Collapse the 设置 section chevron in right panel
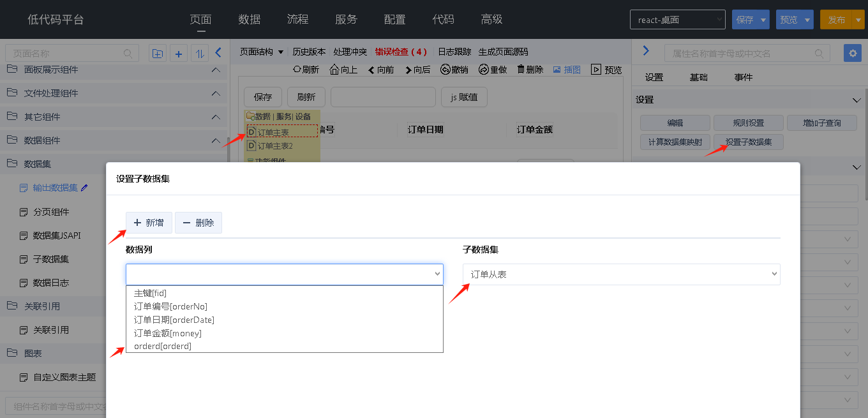This screenshot has width=868, height=418. pos(857,100)
